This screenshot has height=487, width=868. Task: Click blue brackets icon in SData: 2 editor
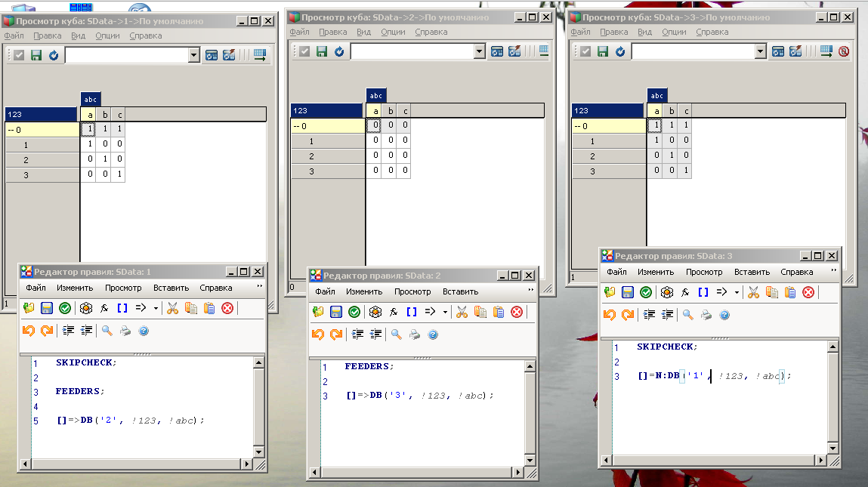412,312
